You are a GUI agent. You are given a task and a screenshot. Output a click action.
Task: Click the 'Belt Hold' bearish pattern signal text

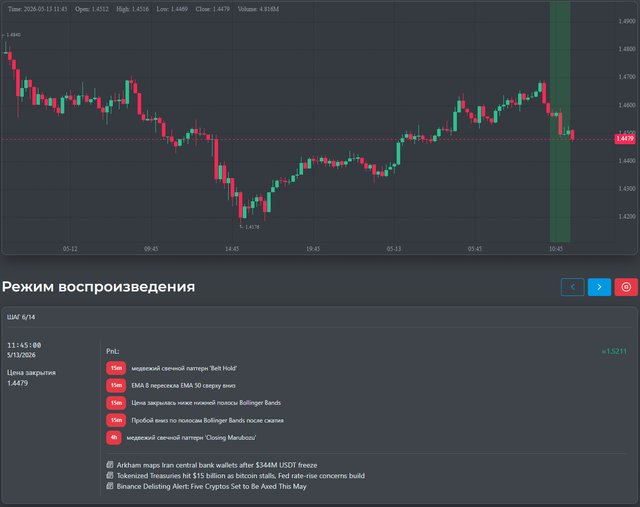coord(184,368)
